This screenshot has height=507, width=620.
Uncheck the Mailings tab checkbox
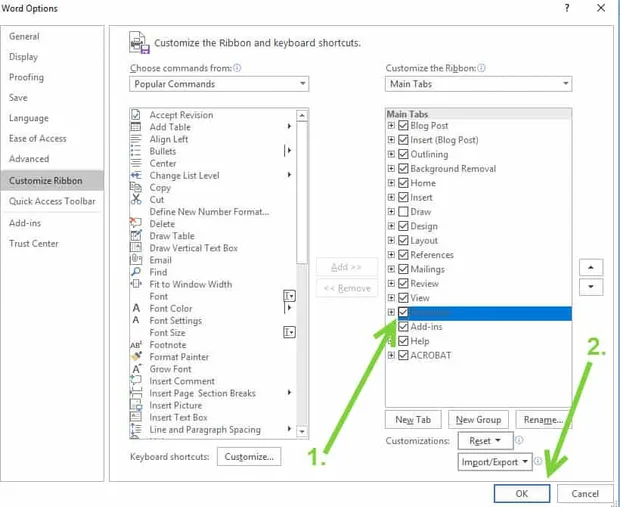403,269
